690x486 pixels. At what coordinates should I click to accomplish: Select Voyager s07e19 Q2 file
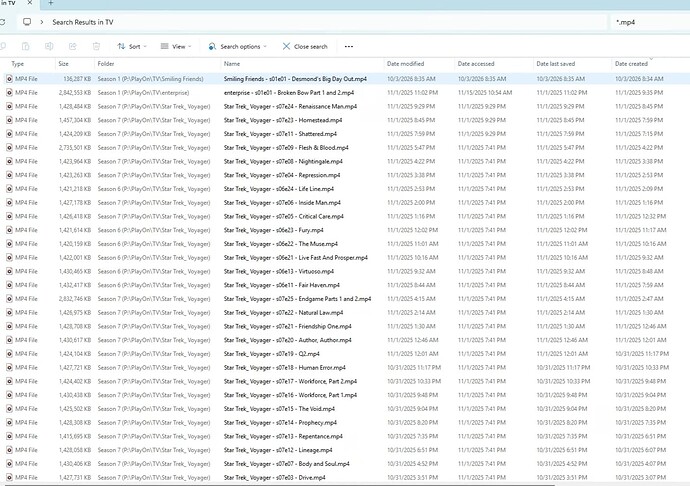272,353
